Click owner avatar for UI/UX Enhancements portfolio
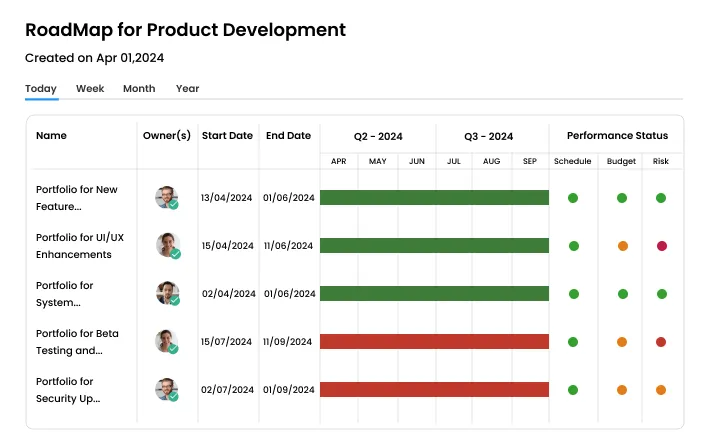 (x=166, y=245)
